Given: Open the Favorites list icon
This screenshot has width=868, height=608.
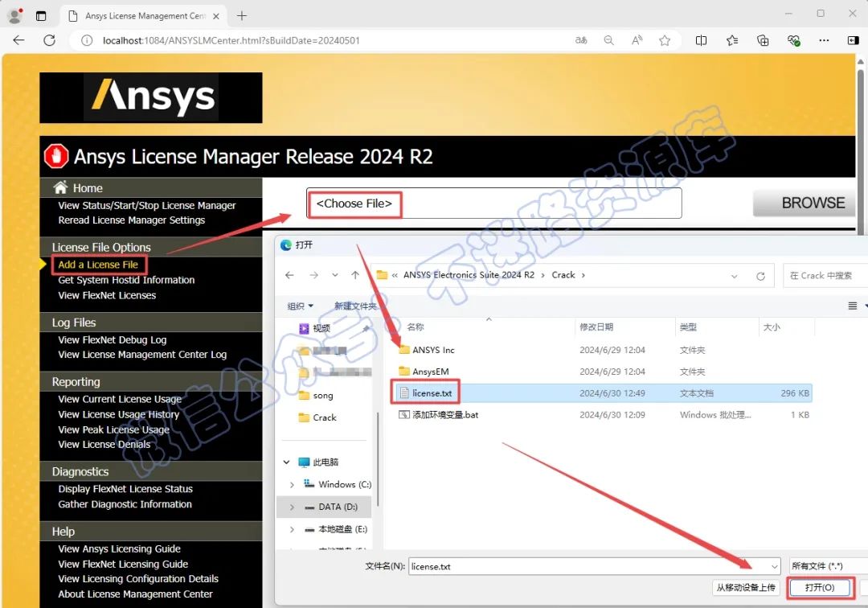Looking at the screenshot, I should point(732,40).
